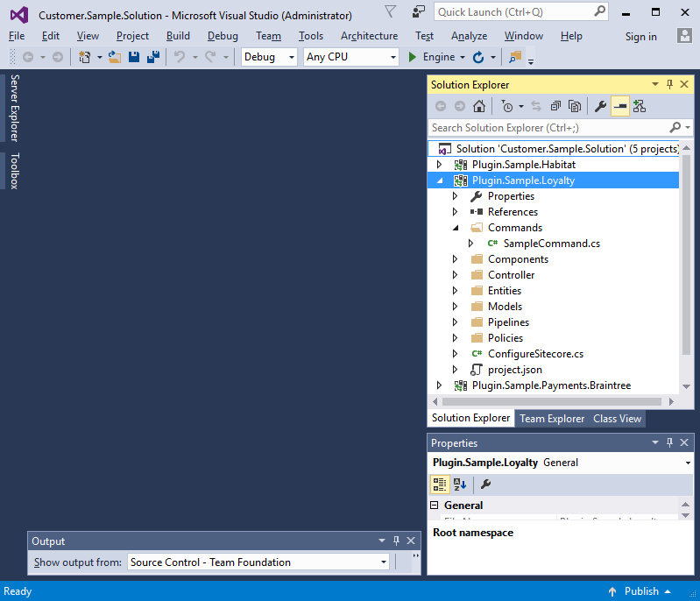The width and height of the screenshot is (700, 601).
Task: Click Sync with Active Document icon
Action: pyautogui.click(x=535, y=106)
